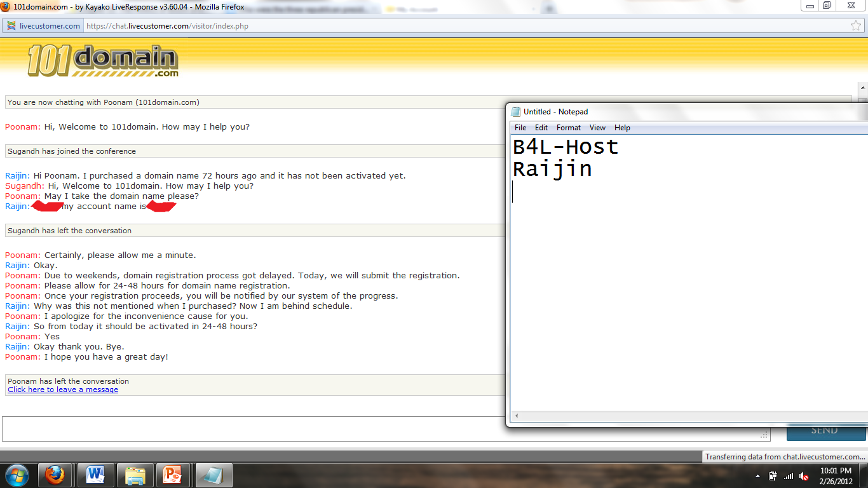This screenshot has width=868, height=488.
Task: Click 'I hope you have a great day!' message
Action: tap(106, 356)
